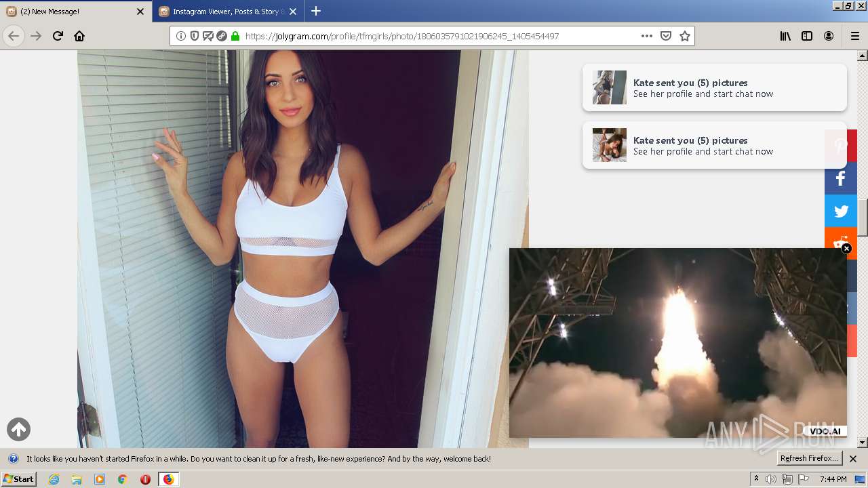Click Firefox taskbar button
This screenshot has width=868, height=488.
point(168,479)
